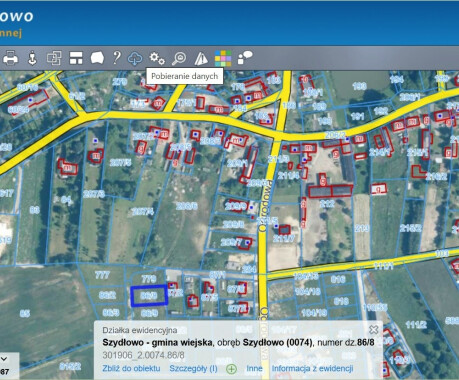Open the Szczegóły (I) link
This screenshot has height=380, width=459.
point(193,368)
